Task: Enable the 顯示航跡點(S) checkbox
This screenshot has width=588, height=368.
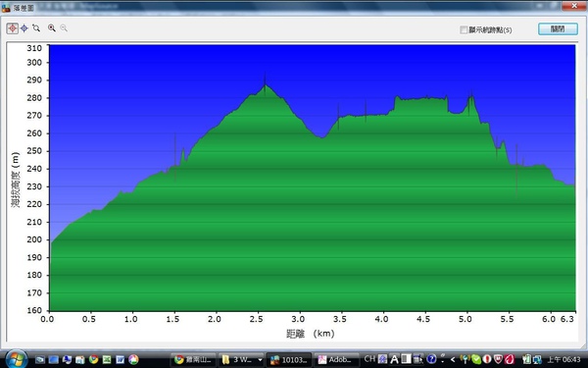Action: (x=464, y=29)
